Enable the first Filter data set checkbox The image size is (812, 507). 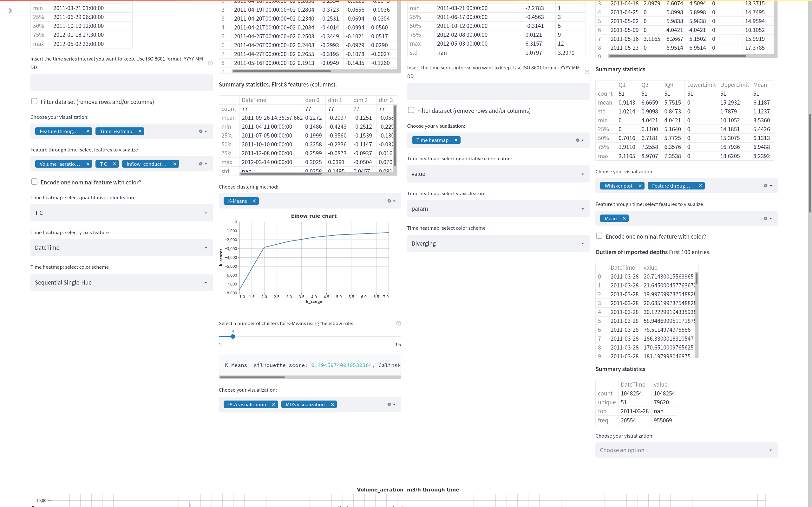tap(34, 101)
